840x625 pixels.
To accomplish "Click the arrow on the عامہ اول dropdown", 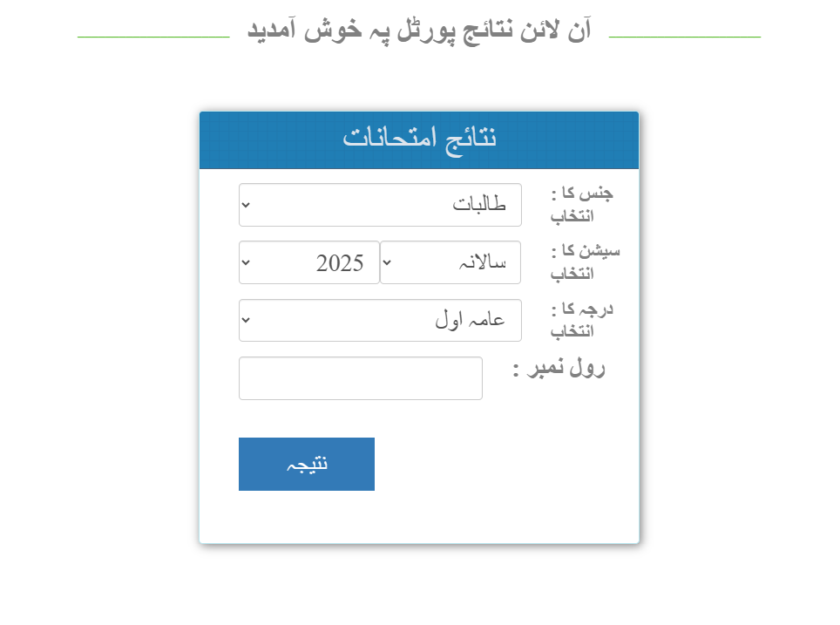I will (247, 321).
